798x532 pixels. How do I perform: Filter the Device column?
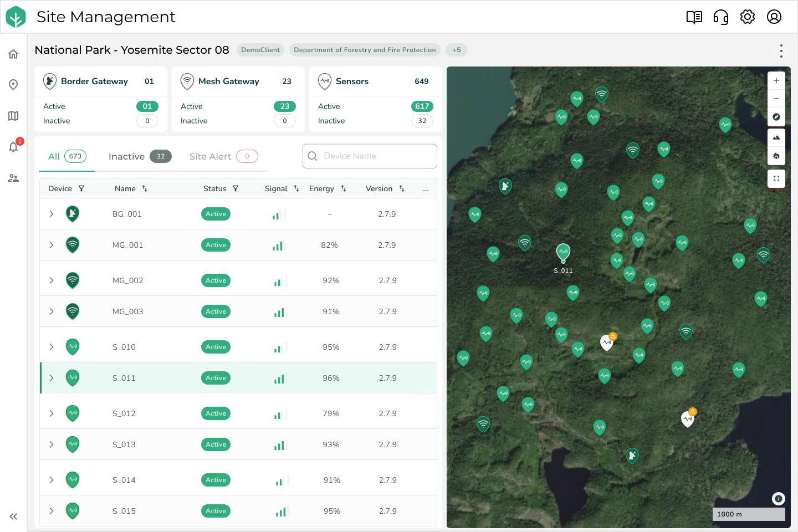81,188
